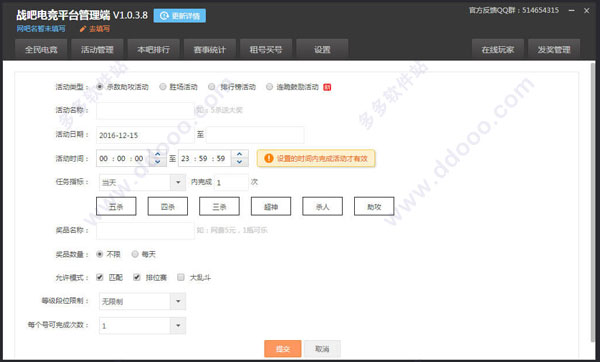Set prize quantity to 不限
The image size is (600, 362).
coord(100,254)
